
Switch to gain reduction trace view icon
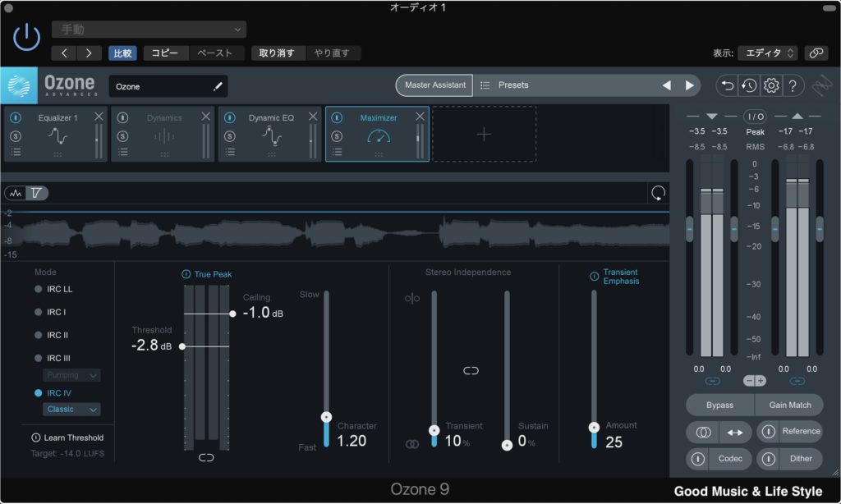click(x=36, y=193)
